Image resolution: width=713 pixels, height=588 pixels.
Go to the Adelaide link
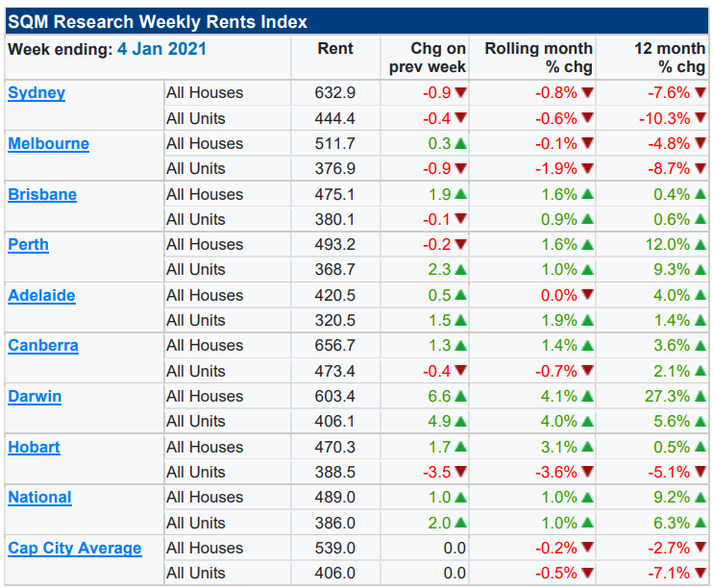pyautogui.click(x=41, y=295)
